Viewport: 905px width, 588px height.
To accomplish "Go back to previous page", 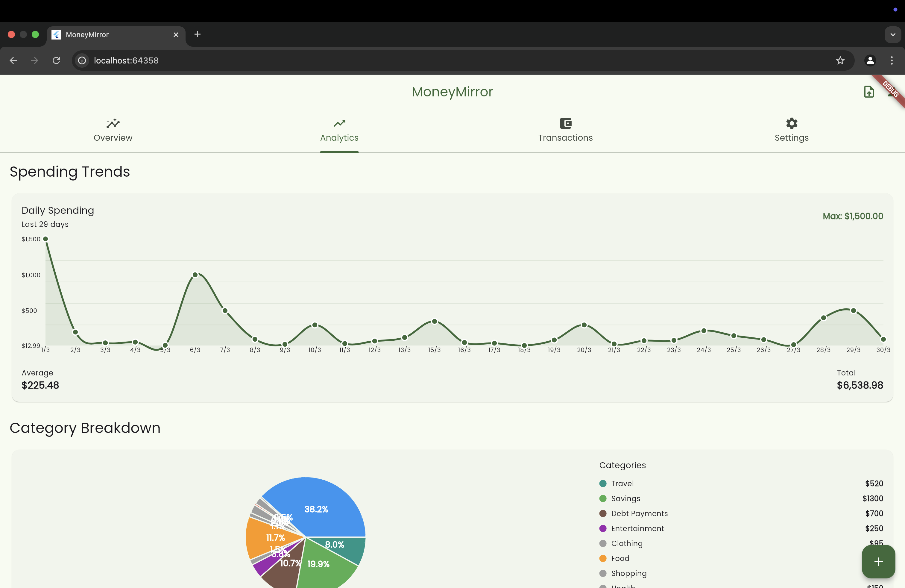I will 13,60.
